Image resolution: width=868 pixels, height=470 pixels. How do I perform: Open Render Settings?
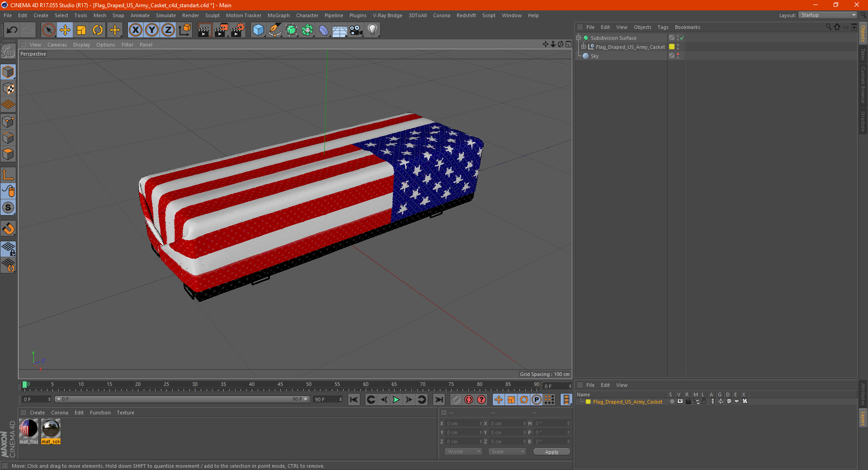[237, 30]
